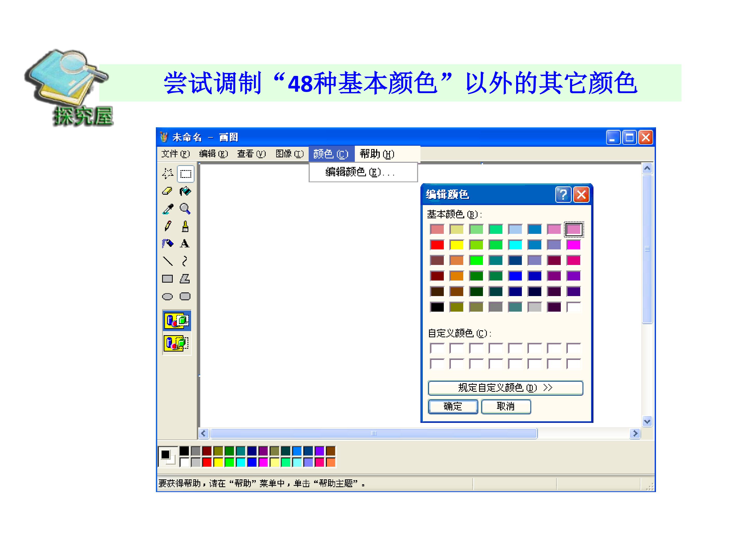The image size is (747, 560).
Task: Pick bright yellow in basic colors grid
Action: click(457, 245)
